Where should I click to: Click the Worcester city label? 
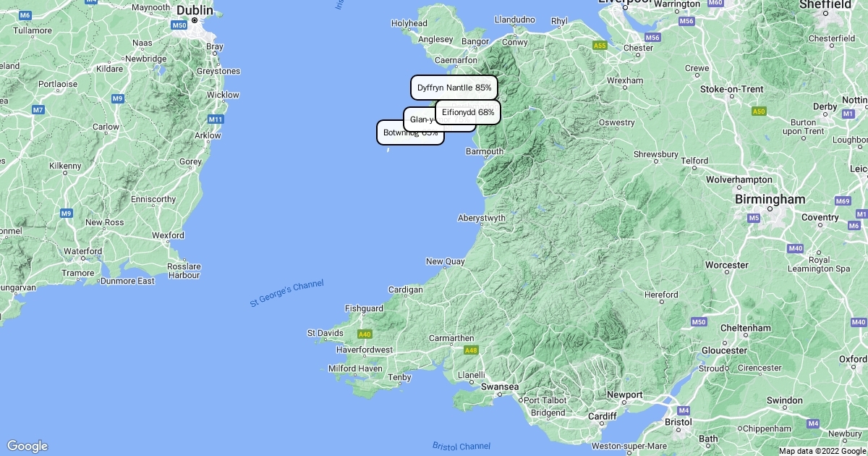(726, 265)
